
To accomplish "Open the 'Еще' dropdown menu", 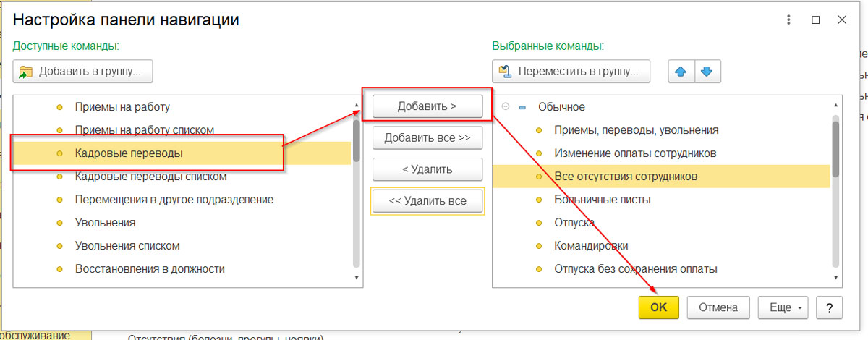I will point(784,307).
